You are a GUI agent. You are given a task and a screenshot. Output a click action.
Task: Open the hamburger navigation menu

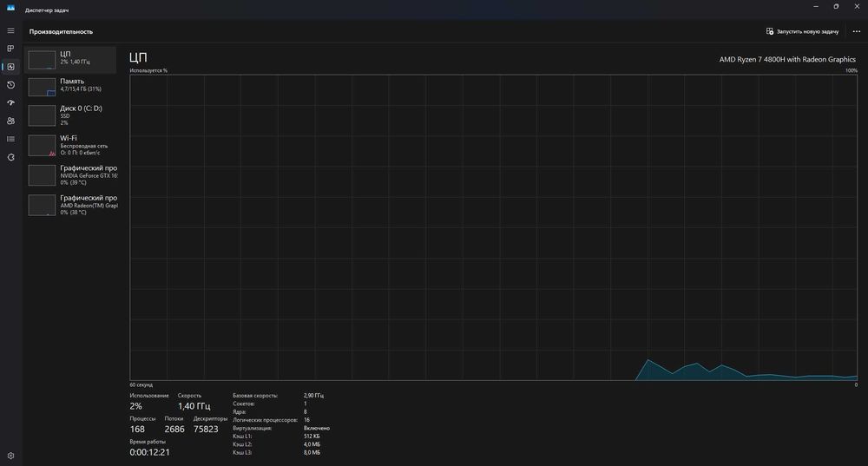(10, 30)
